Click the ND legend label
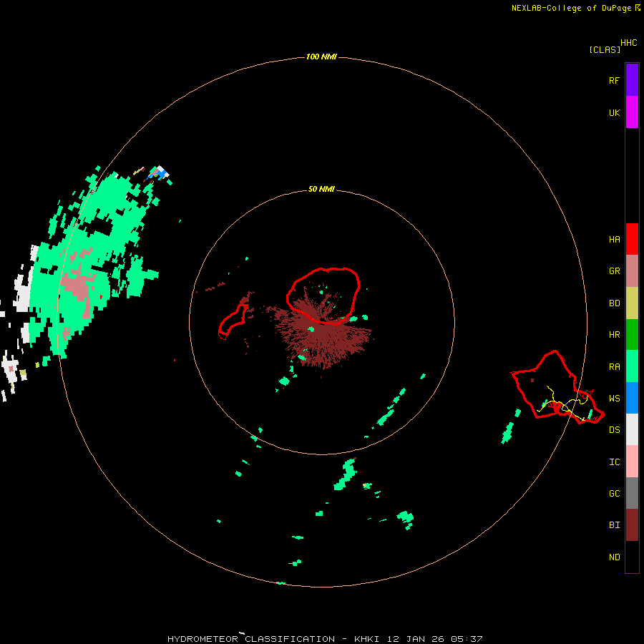The image size is (644, 644). pos(614,557)
